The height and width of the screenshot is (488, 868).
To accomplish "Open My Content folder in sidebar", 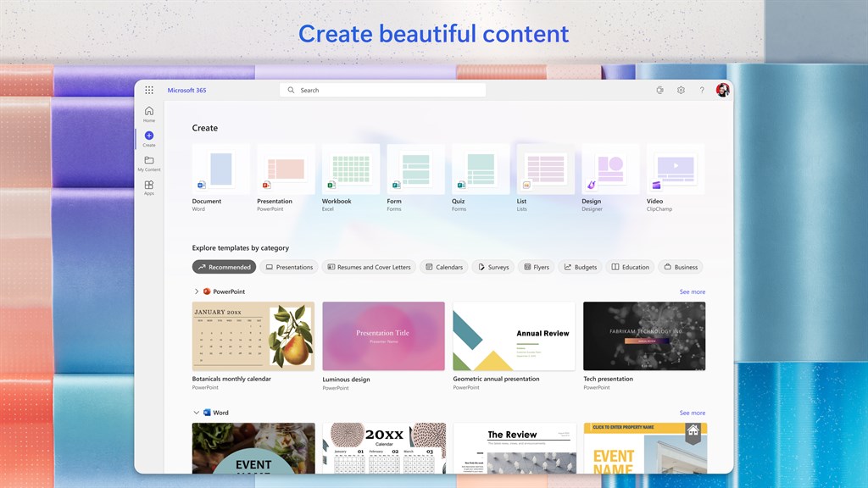I will 149,164.
